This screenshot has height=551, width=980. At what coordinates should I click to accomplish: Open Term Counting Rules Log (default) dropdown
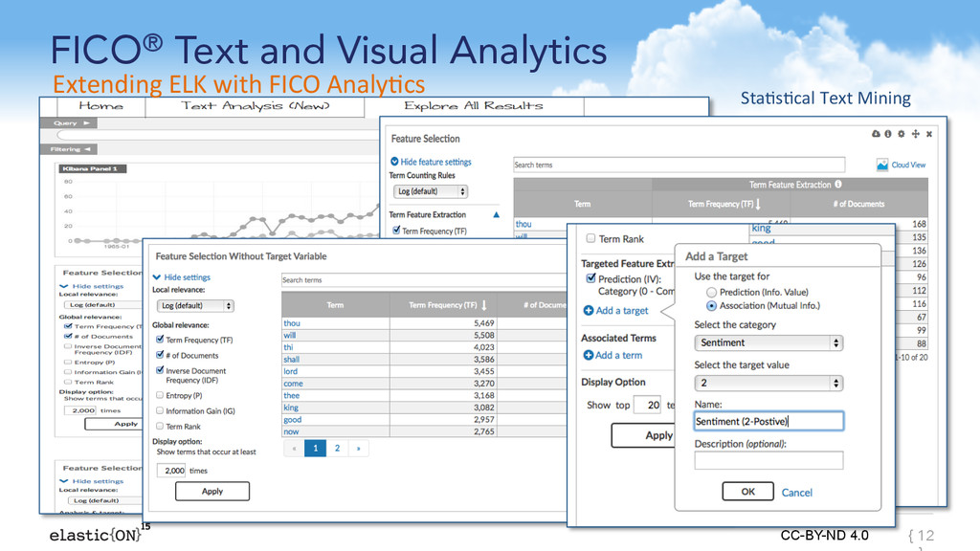click(x=431, y=191)
